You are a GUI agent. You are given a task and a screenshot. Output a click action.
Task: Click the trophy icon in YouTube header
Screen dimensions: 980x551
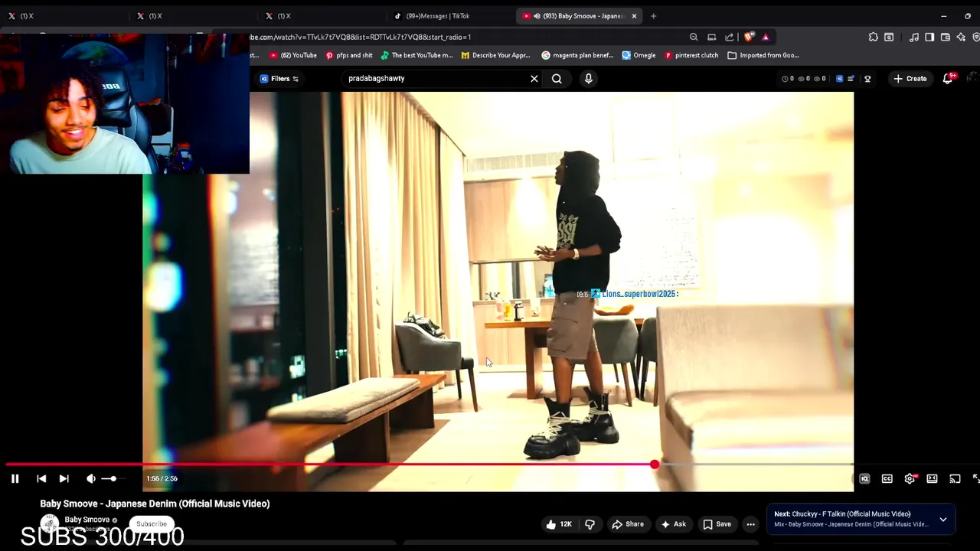(867, 78)
